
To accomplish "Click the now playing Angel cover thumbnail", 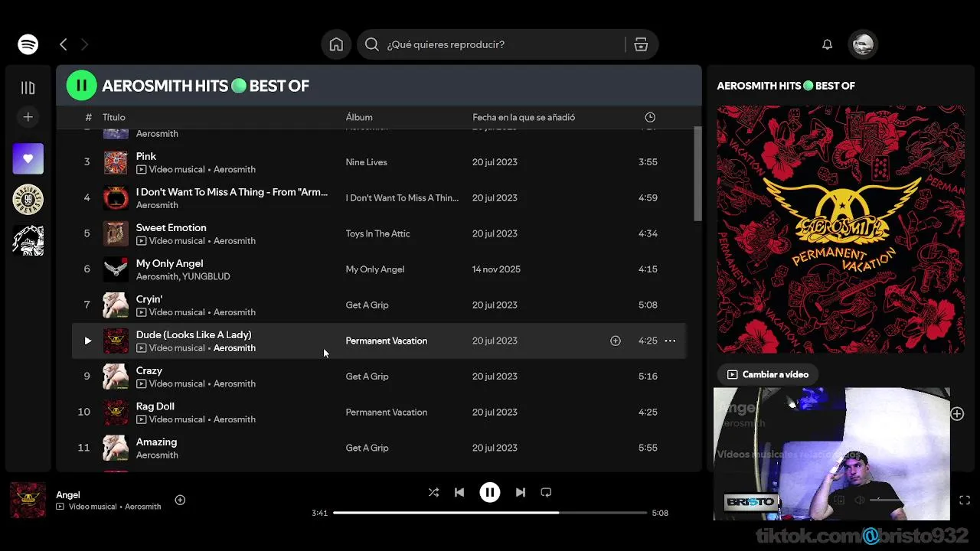I will [x=28, y=500].
